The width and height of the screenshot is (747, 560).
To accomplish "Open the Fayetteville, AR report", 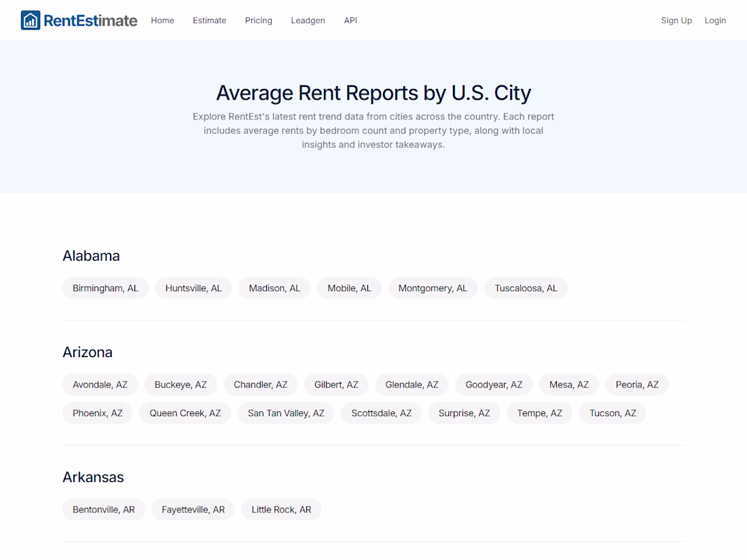I will click(x=193, y=510).
